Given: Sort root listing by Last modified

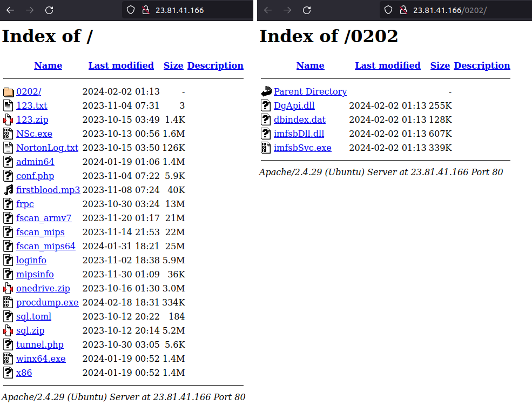Looking at the screenshot, I should click(121, 65).
